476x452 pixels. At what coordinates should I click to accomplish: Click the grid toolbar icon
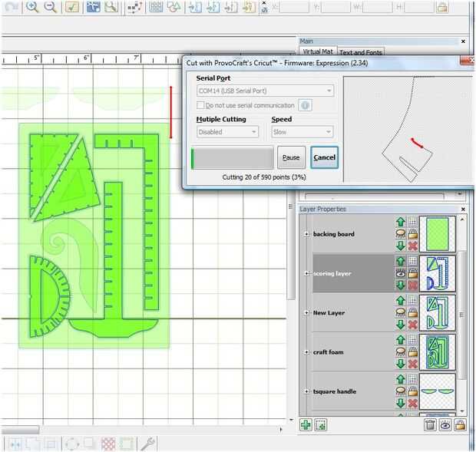pyautogui.click(x=156, y=7)
